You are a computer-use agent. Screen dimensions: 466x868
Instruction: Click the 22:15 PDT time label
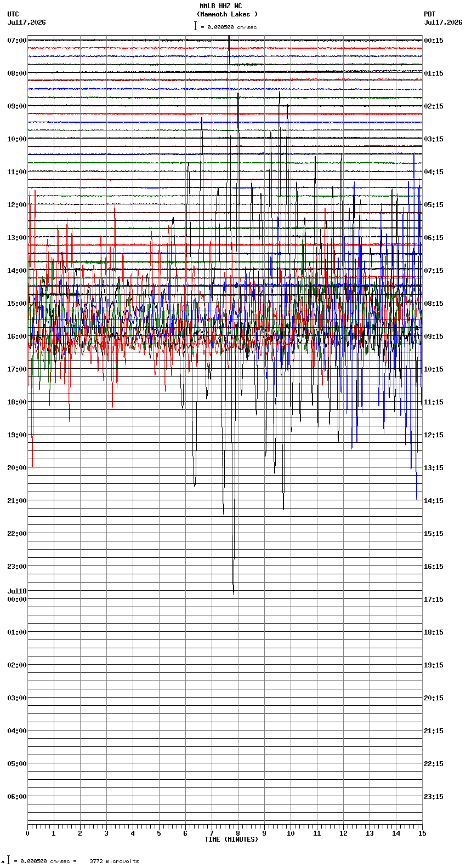434,764
